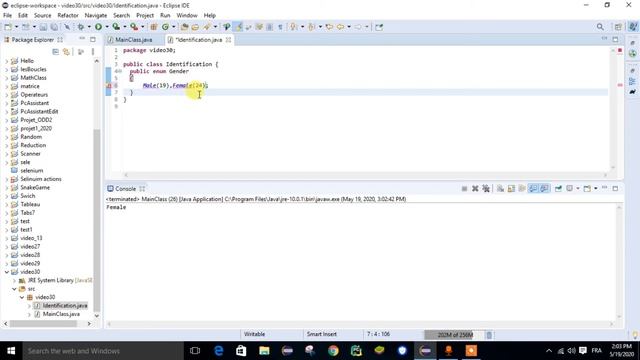The image size is (640, 360).
Task: Click Remove Launch in Console toolbar
Action: (475, 189)
